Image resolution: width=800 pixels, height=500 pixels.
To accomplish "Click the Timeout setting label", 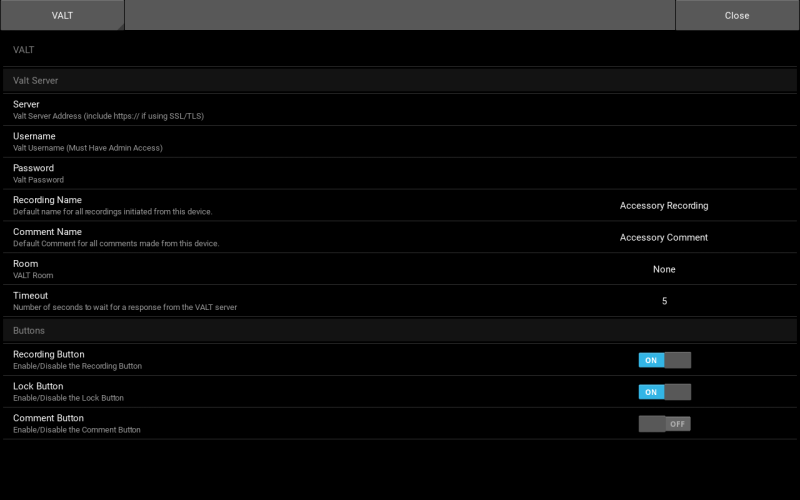I will pos(31,295).
